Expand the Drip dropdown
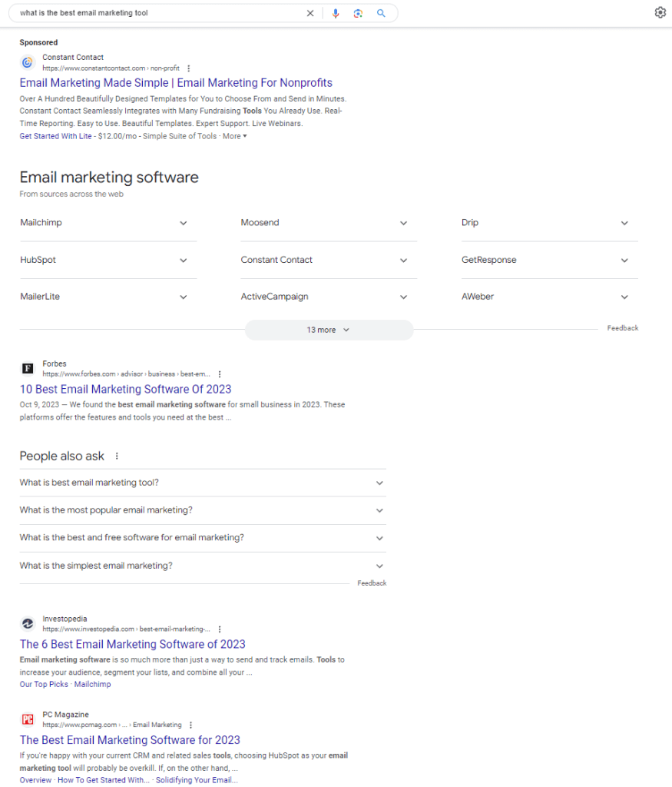Screen dimensions: 672x787 [624, 223]
